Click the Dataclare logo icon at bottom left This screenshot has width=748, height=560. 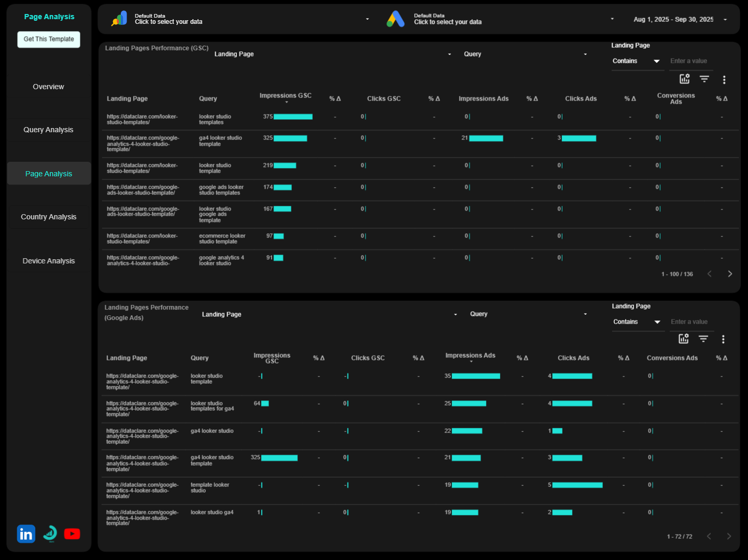pyautogui.click(x=49, y=534)
